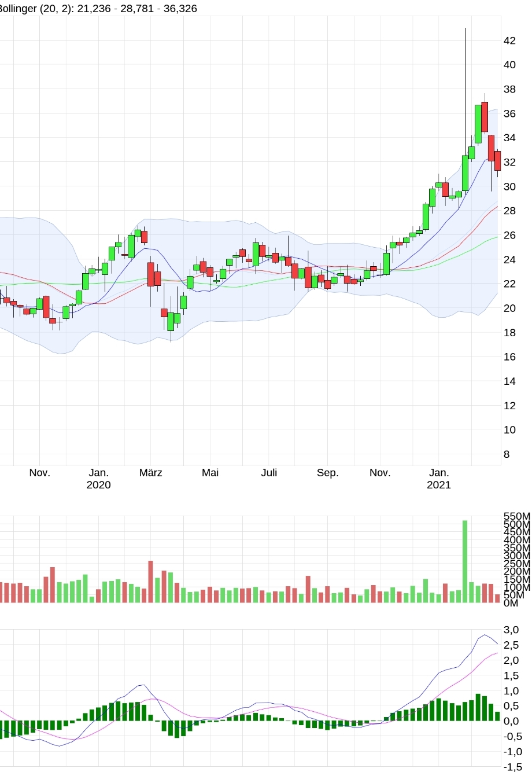Click the price axis value 26
The height and width of the screenshot is (783, 532).
point(509,236)
